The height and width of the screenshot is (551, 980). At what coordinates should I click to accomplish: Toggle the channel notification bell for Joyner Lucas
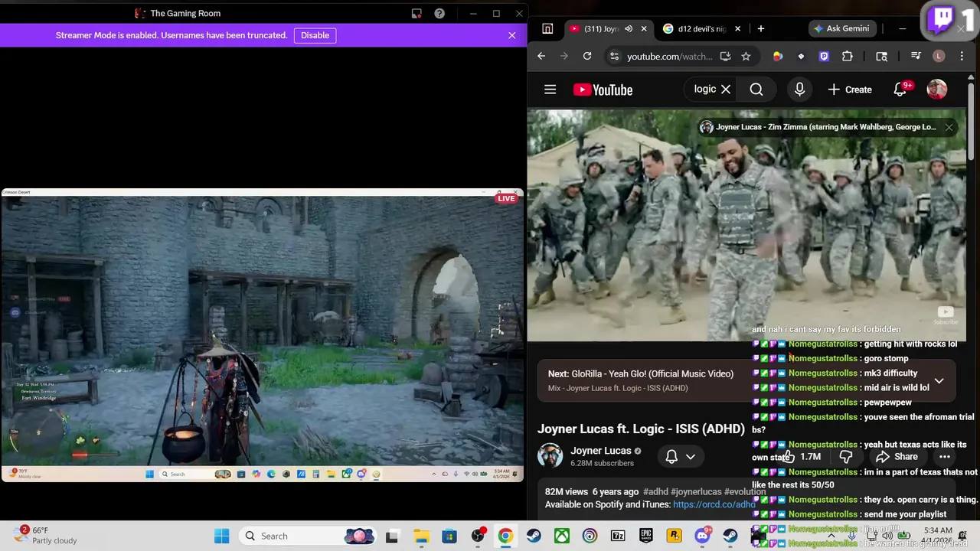coord(671,457)
